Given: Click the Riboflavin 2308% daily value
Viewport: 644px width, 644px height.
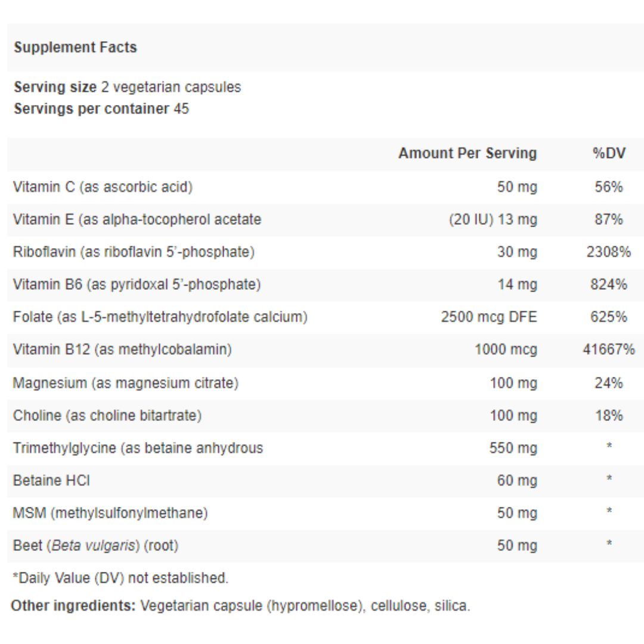Looking at the screenshot, I should click(x=608, y=252).
